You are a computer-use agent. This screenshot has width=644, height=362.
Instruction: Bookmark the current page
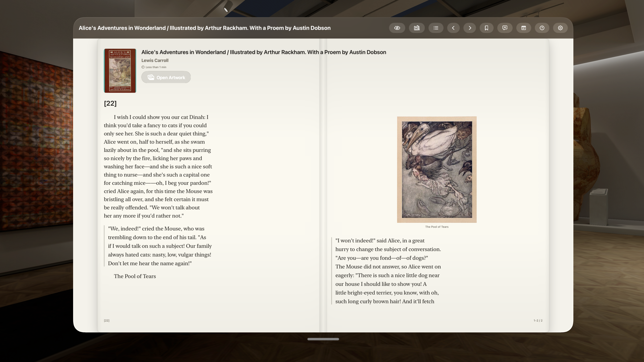[487, 28]
